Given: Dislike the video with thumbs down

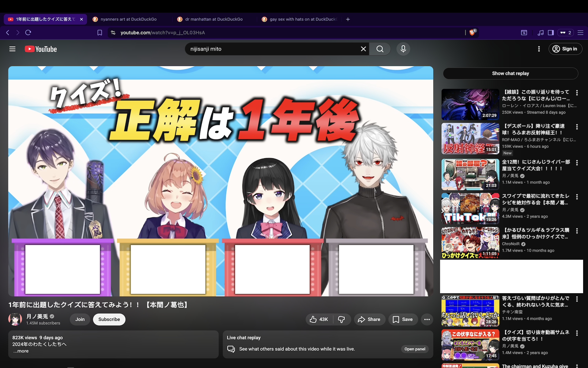Looking at the screenshot, I should point(341,320).
